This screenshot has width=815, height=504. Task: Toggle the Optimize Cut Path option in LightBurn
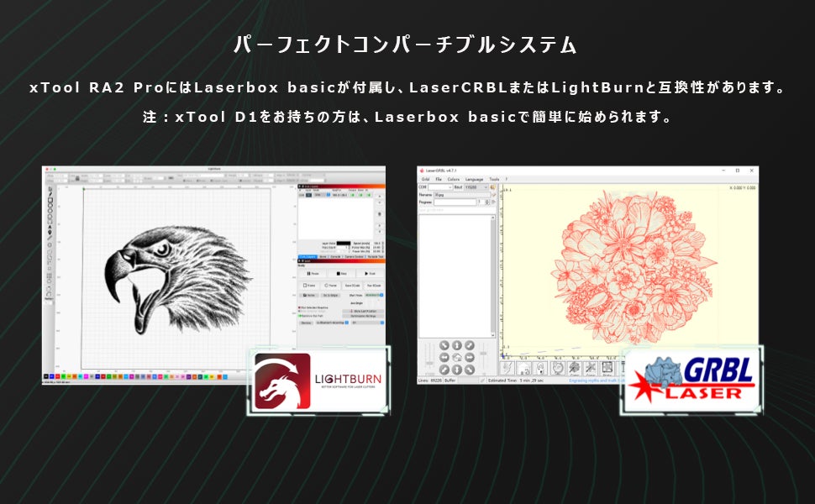pyautogui.click(x=301, y=315)
